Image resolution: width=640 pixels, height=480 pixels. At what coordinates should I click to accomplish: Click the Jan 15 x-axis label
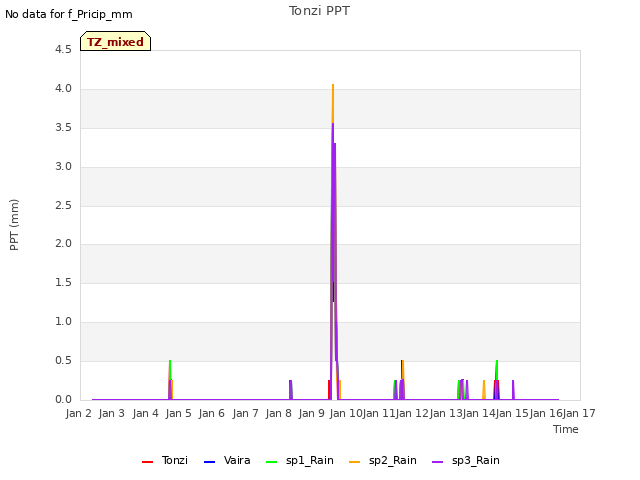512,413
